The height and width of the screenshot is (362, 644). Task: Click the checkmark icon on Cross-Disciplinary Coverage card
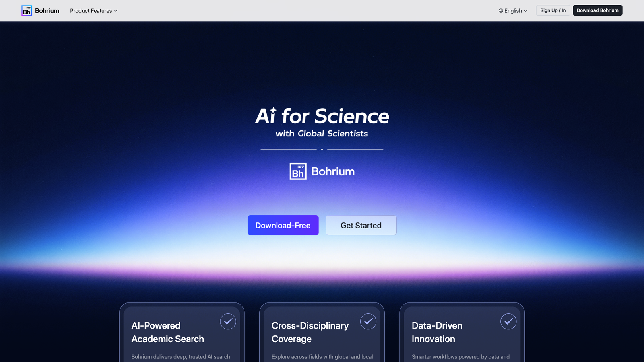coord(368,321)
